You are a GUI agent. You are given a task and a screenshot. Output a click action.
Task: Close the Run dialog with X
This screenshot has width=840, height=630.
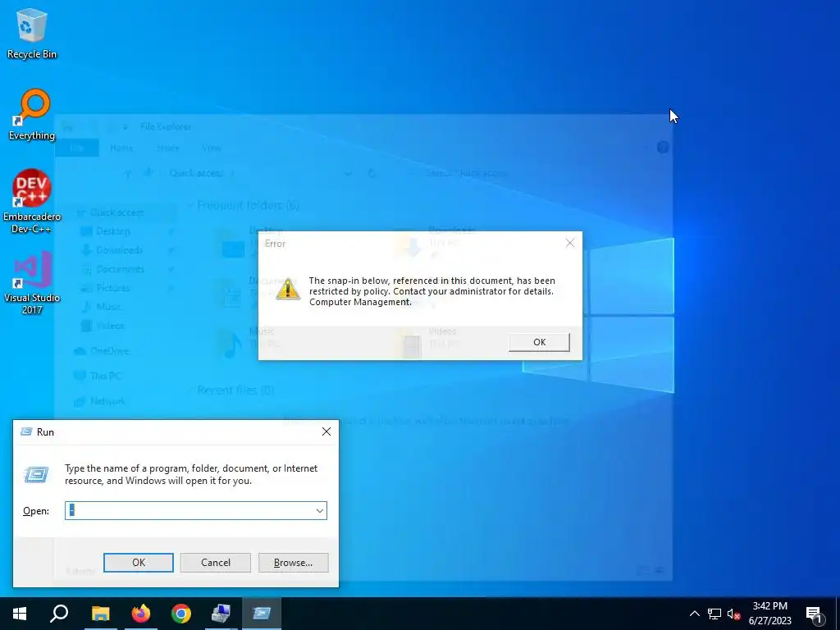[x=326, y=431]
